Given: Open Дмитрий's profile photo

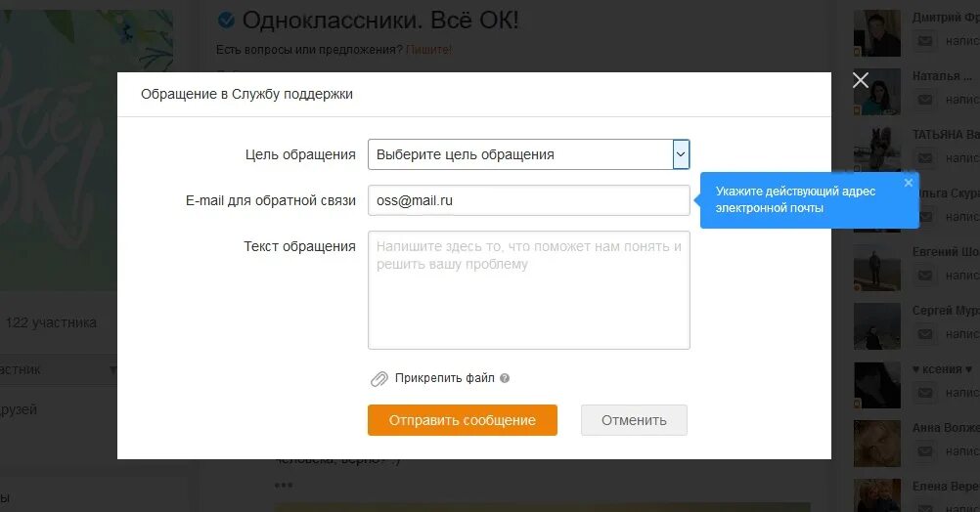Looking at the screenshot, I should (x=877, y=33).
